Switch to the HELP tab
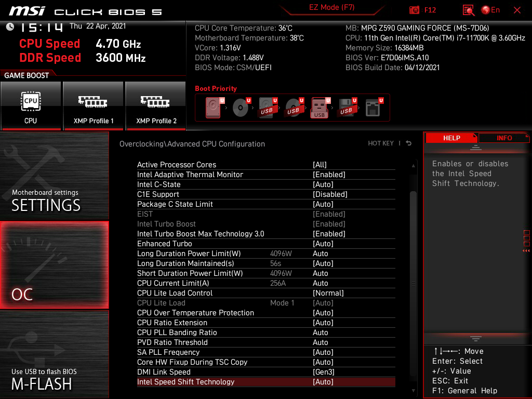 pyautogui.click(x=451, y=138)
